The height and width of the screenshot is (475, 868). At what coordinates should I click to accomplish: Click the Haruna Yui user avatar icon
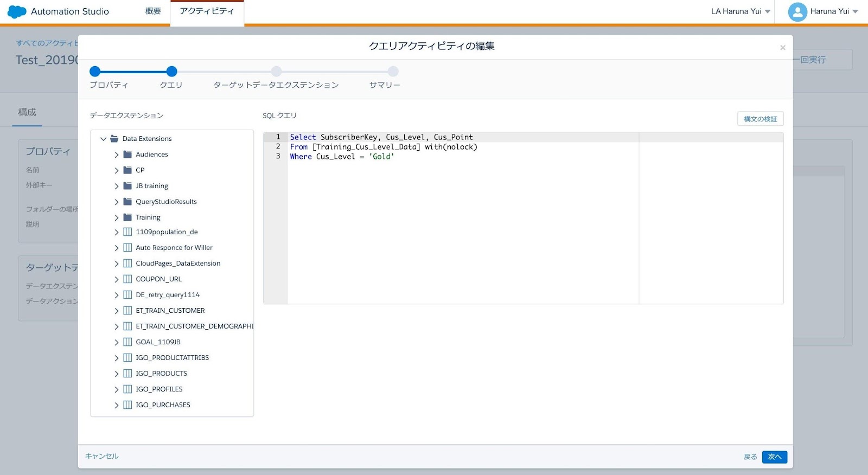coord(797,11)
